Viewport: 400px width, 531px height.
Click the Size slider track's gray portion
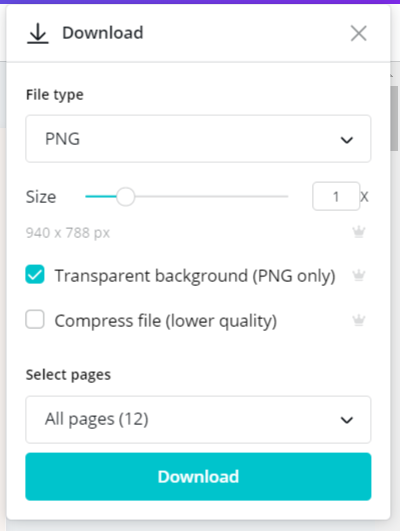click(211, 196)
